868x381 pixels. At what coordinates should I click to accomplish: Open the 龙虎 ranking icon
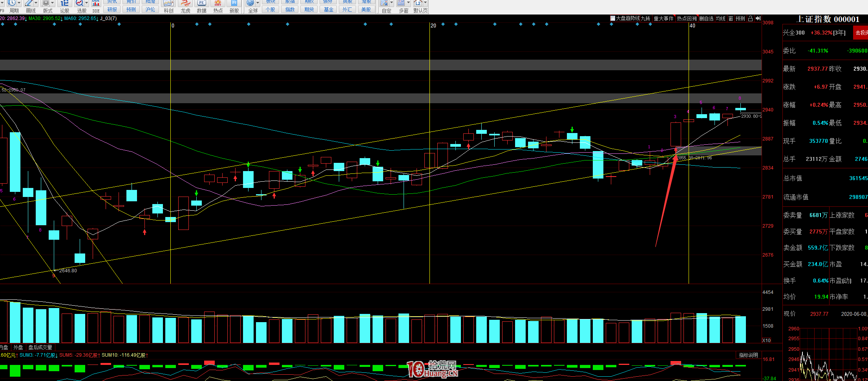pos(185,4)
